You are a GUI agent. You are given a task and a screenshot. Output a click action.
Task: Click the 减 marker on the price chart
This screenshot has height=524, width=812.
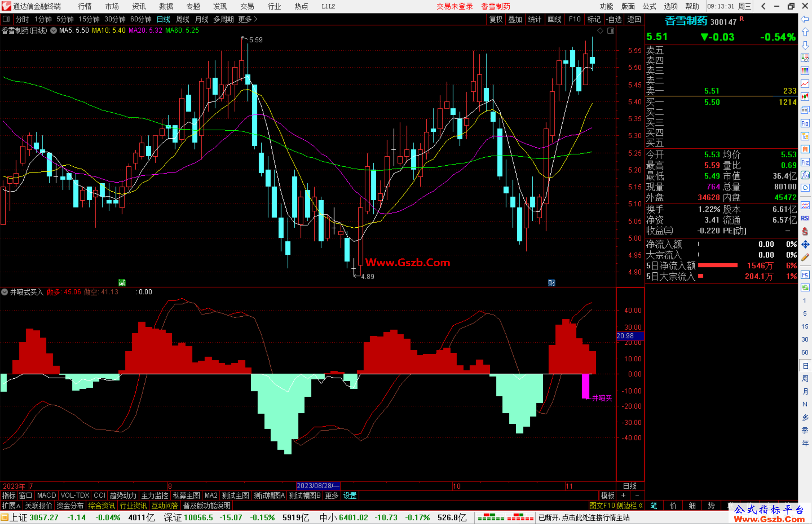(x=122, y=282)
